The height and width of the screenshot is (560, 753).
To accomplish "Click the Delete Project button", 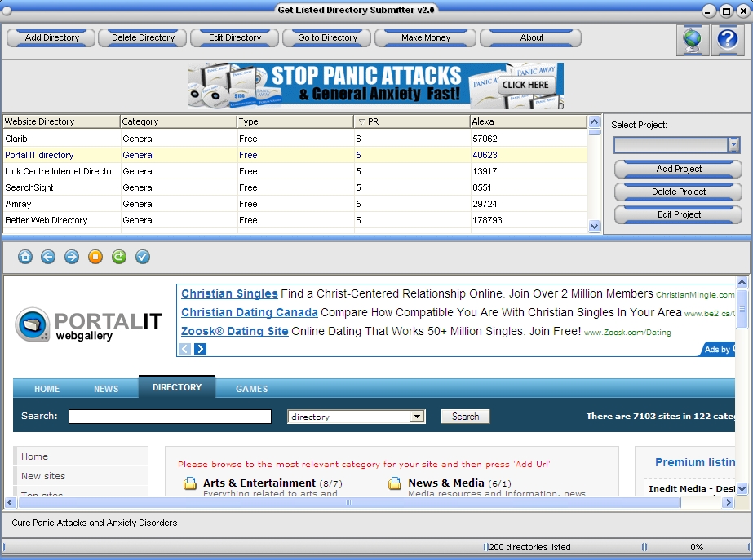I will [x=678, y=192].
